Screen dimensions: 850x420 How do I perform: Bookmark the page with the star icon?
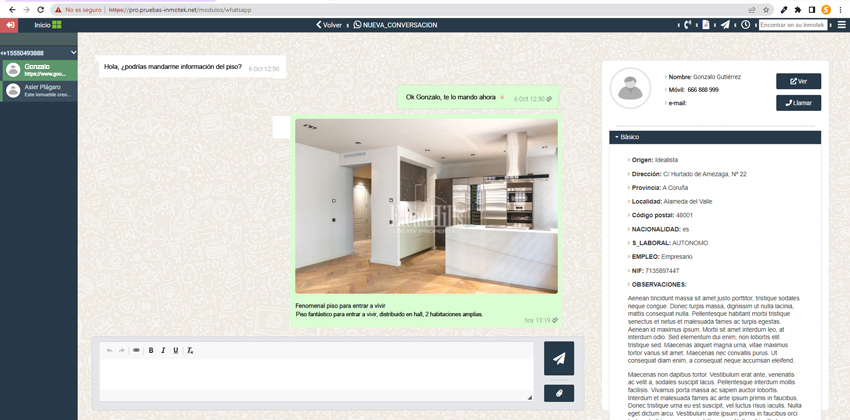(766, 10)
